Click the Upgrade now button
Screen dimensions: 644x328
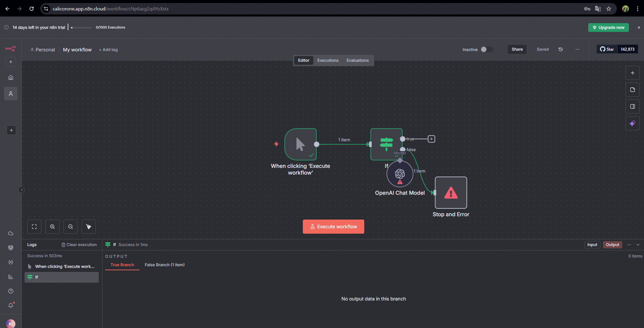tap(608, 28)
